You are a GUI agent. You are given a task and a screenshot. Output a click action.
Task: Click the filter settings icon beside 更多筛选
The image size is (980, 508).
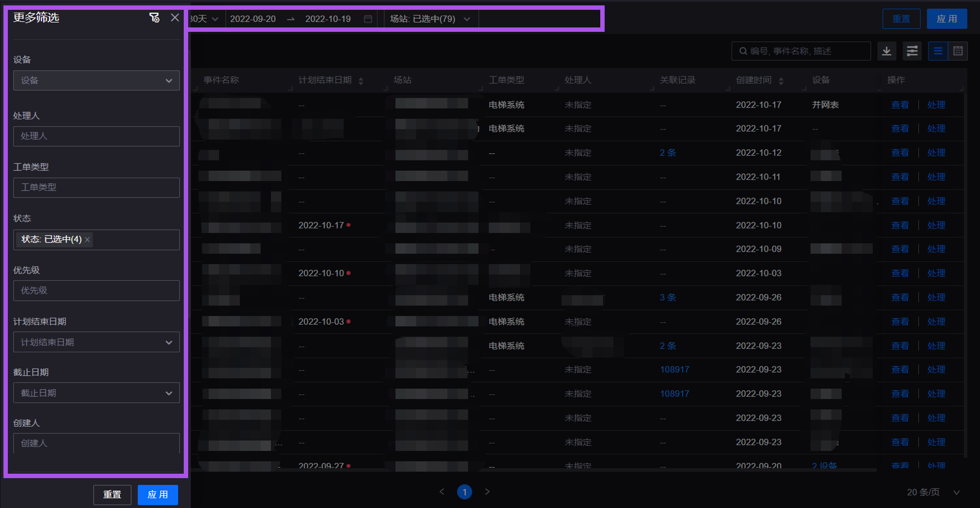point(154,18)
